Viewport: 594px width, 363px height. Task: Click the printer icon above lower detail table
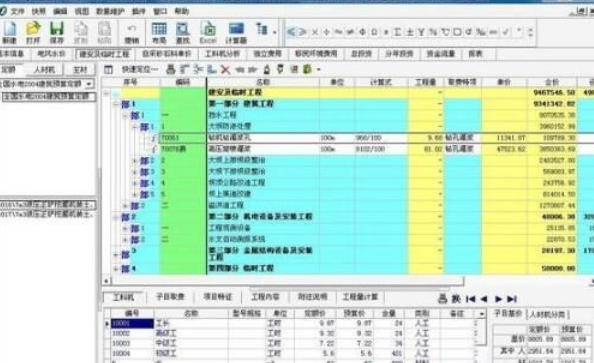(x=442, y=299)
